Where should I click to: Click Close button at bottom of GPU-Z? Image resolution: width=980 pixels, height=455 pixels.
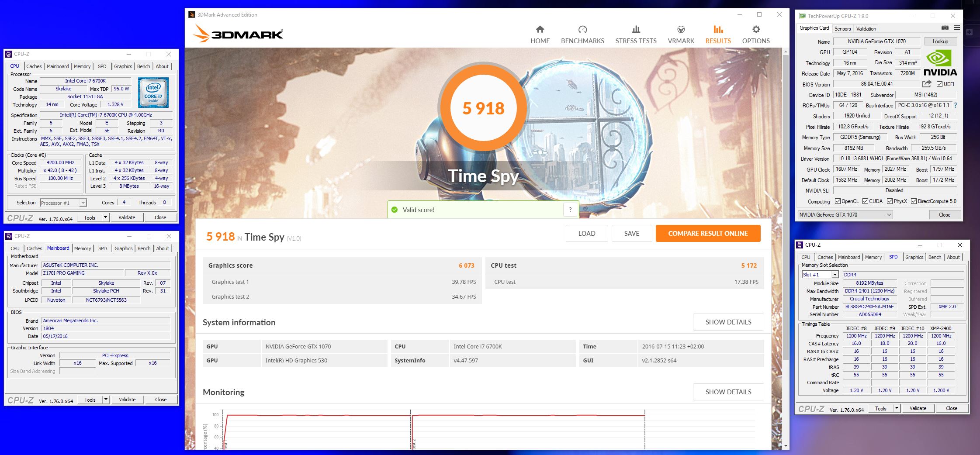pos(945,214)
